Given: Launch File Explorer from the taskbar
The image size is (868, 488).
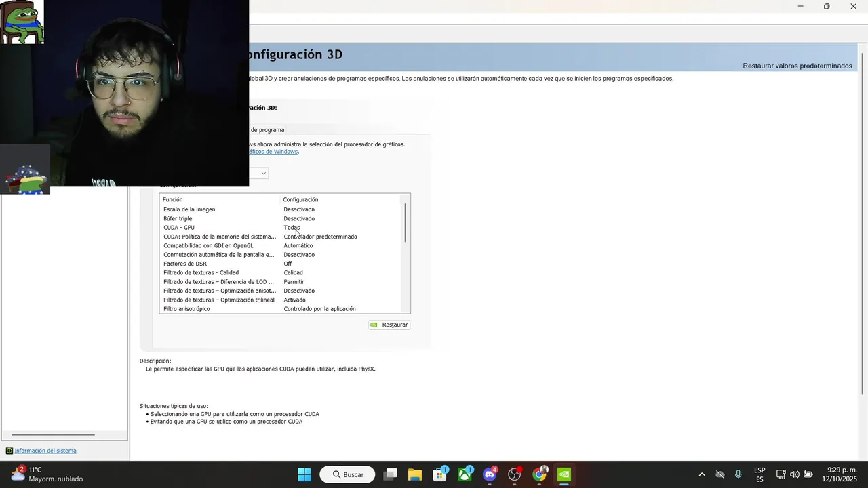Looking at the screenshot, I should [415, 474].
